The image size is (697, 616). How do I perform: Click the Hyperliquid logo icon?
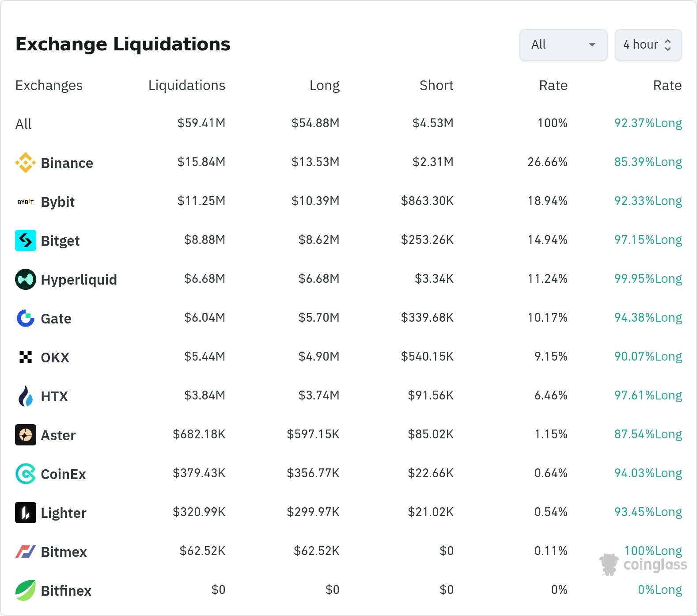(x=26, y=279)
